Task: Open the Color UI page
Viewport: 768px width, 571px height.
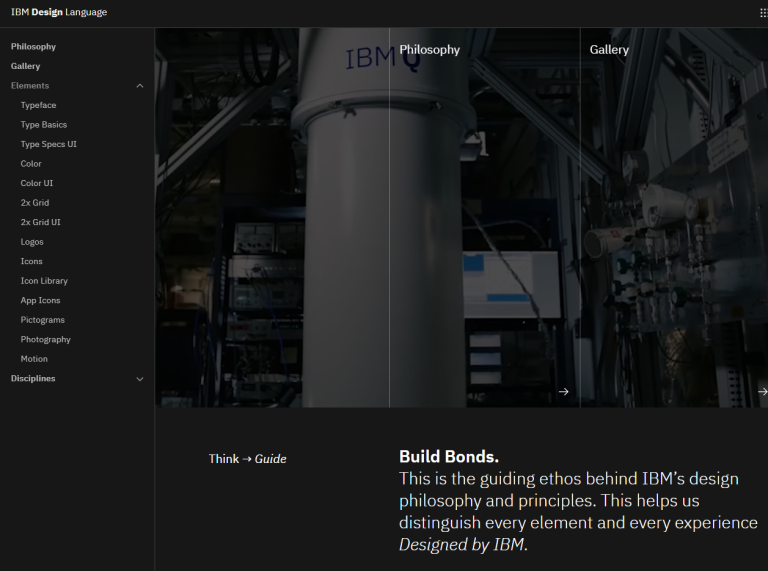Action: (x=37, y=183)
